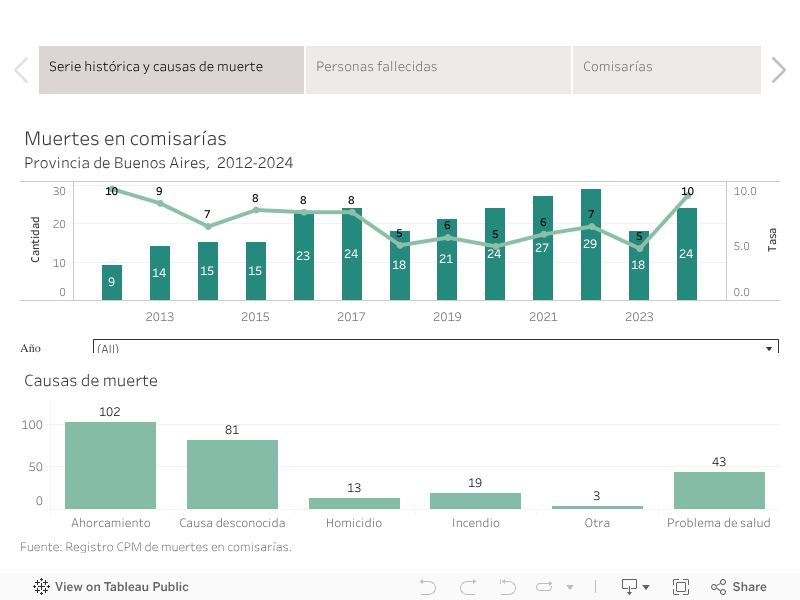Click the Refresh data icon
Viewport: 800px width, 600px height.
(545, 587)
